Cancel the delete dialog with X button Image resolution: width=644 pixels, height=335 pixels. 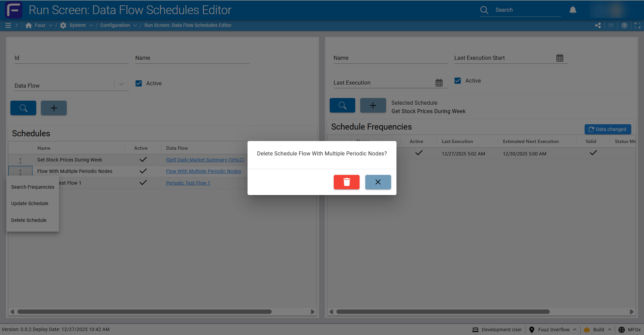click(378, 182)
